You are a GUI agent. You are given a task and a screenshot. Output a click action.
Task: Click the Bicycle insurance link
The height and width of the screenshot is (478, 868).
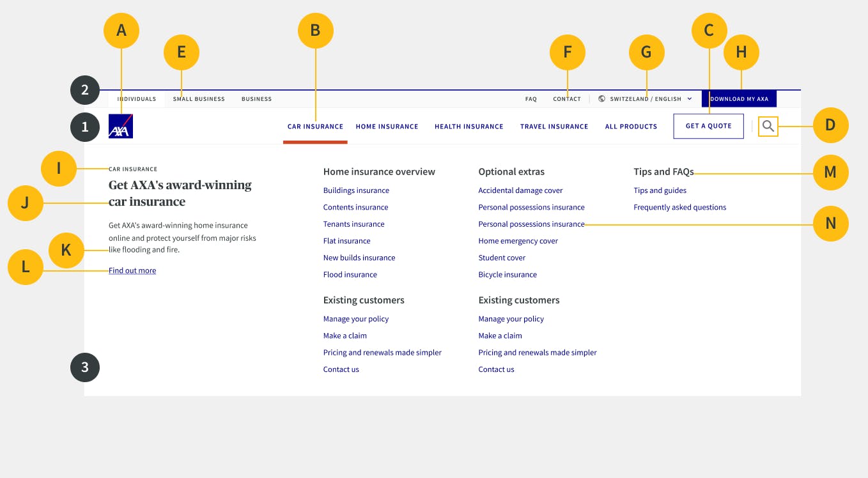[x=508, y=275]
